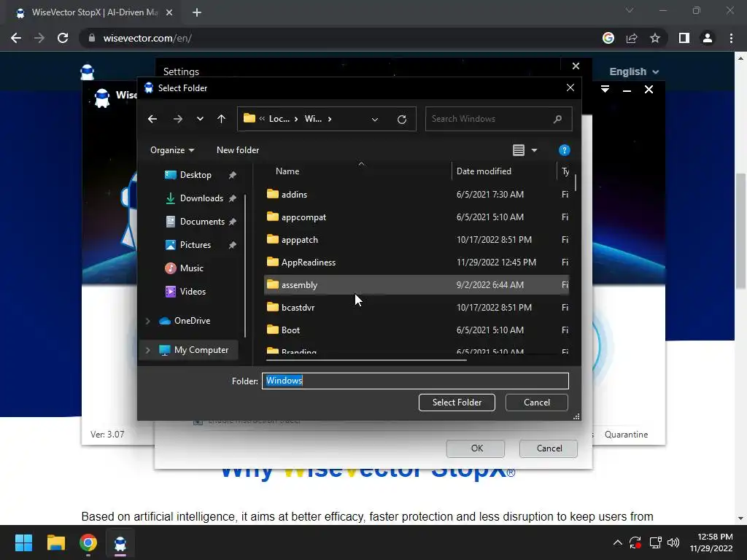
Task: Select the addins folder
Action: pyautogui.click(x=417, y=194)
